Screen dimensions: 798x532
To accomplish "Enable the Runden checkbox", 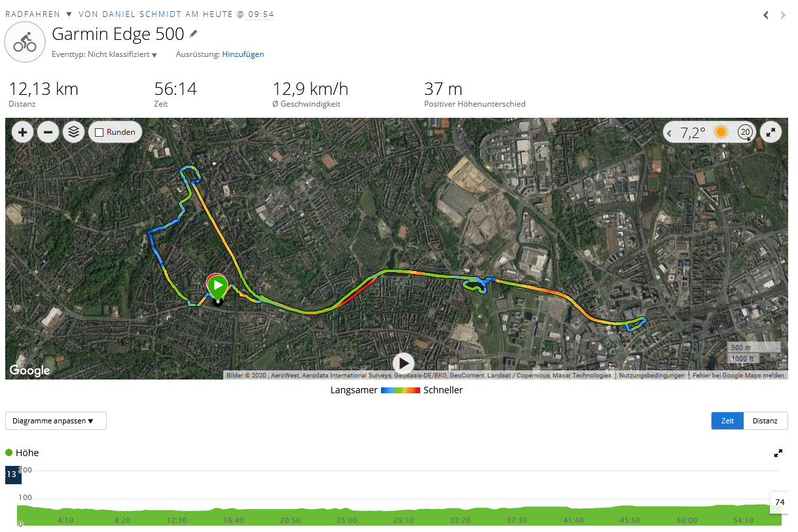I will coord(100,132).
